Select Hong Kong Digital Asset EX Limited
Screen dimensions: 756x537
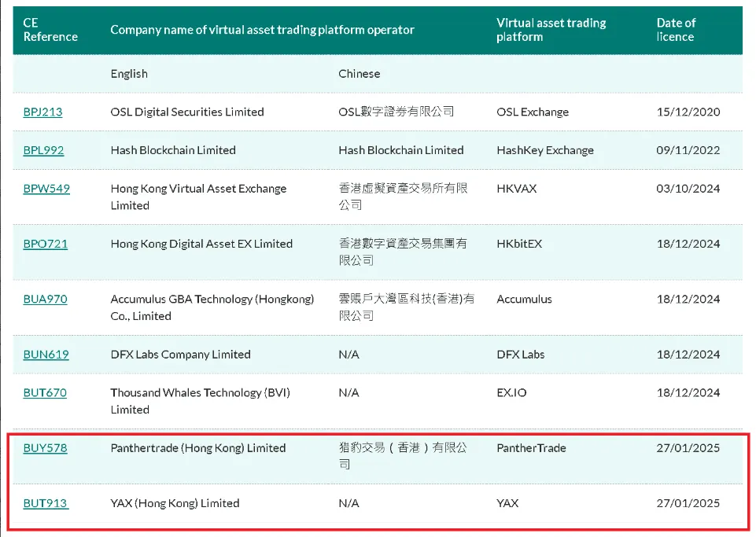tap(201, 244)
